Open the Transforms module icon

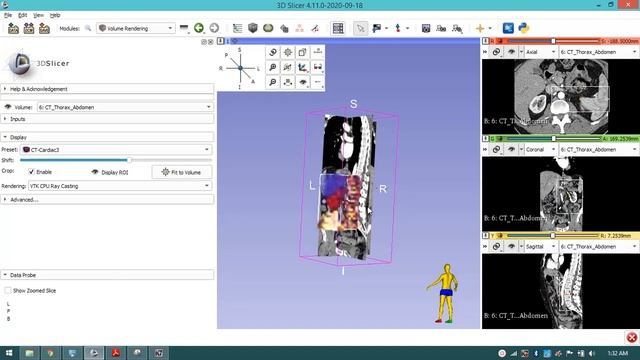pyautogui.click(x=284, y=28)
